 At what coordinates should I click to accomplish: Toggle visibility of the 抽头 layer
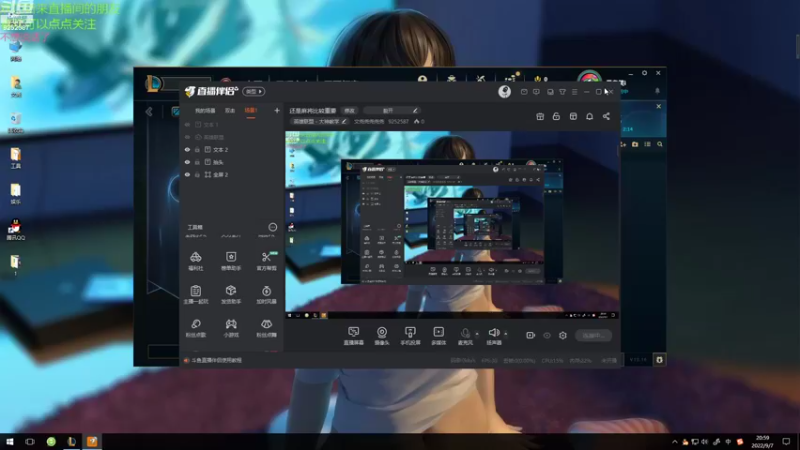click(x=187, y=162)
